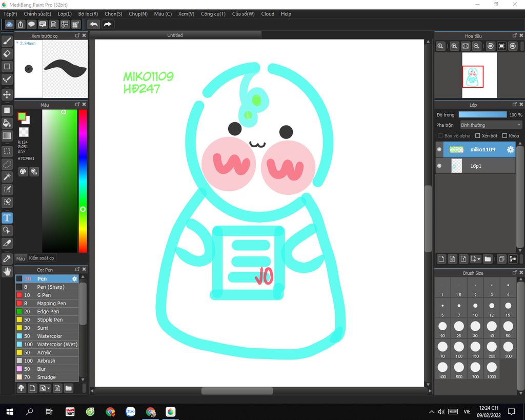Click the duplicate layer icon
Viewport: 525px width, 420px height.
click(x=501, y=259)
